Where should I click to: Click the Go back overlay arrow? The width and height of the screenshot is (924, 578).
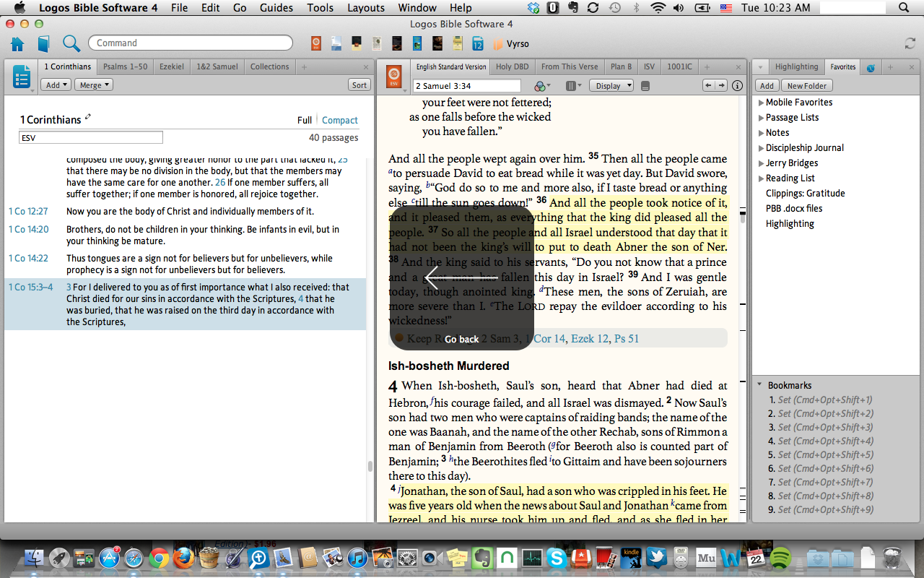[x=461, y=277]
